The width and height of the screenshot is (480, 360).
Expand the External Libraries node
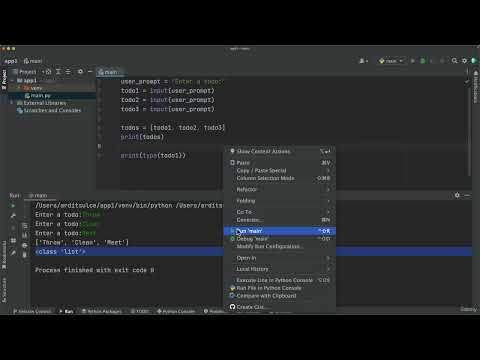click(x=12, y=103)
